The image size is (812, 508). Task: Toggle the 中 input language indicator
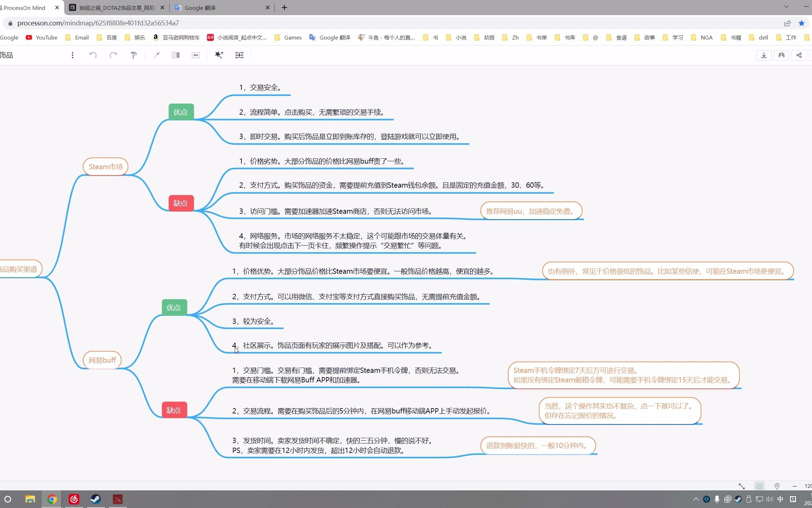(x=780, y=499)
